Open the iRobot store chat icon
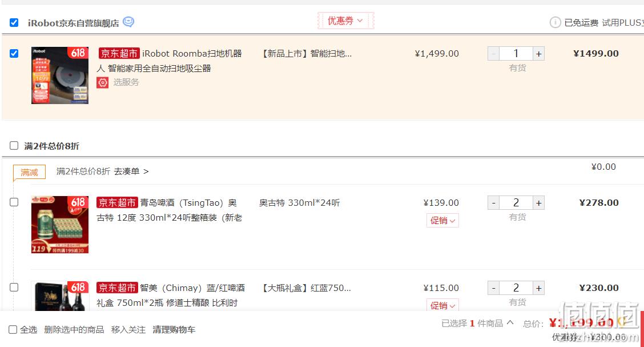Viewport: 644px width, 347px height. pos(128,22)
